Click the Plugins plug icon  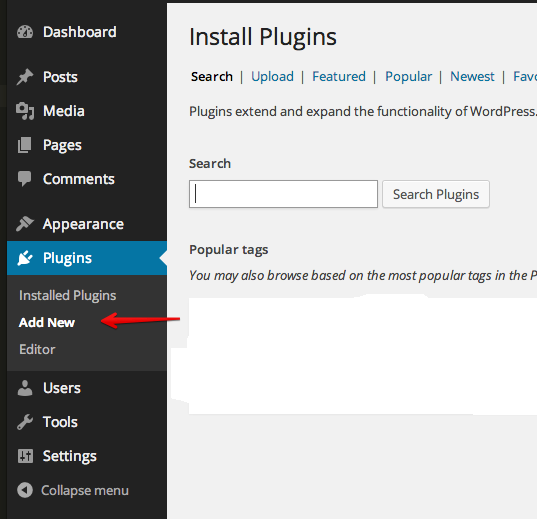pos(25,258)
